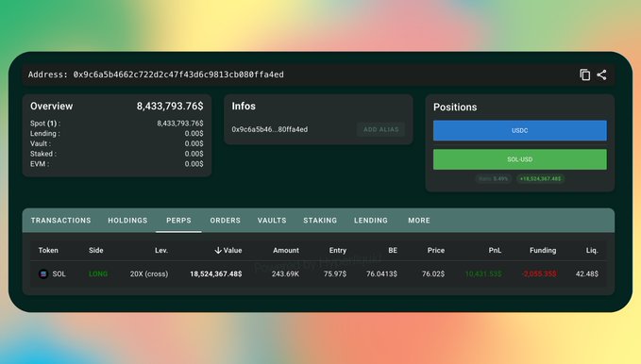Click the red funding value in SOL row
The image size is (641, 364).
pyautogui.click(x=539, y=274)
